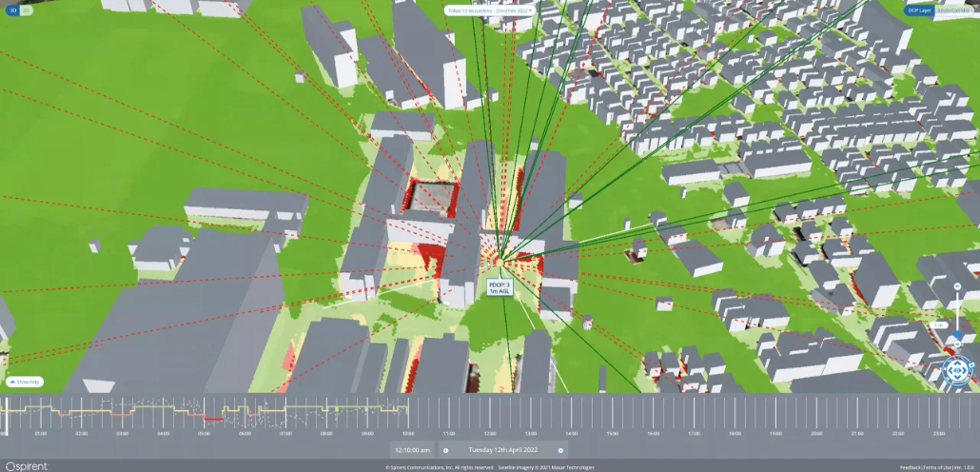Go to the previous day

(445, 450)
